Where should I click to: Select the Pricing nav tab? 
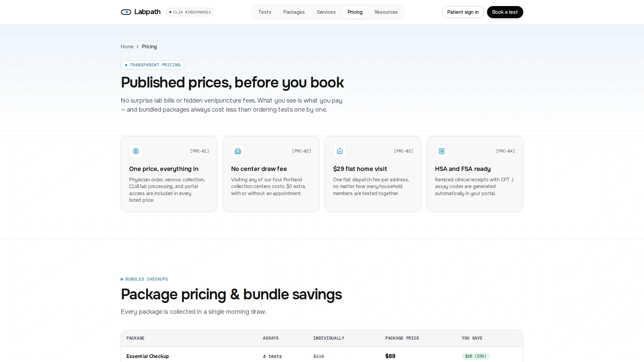[355, 12]
